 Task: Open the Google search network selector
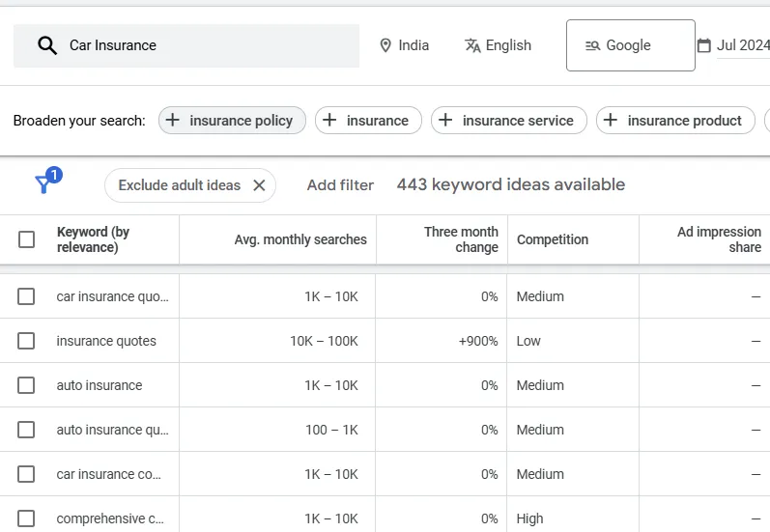tap(631, 45)
